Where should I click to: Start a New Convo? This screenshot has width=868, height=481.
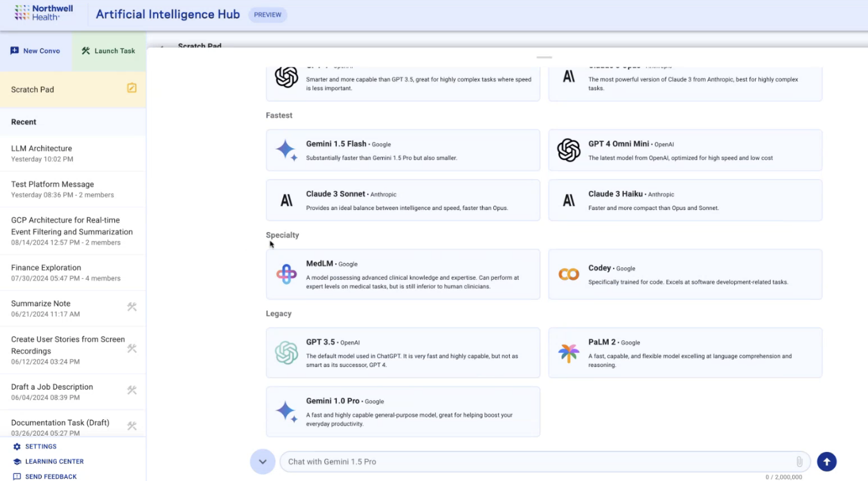point(35,50)
